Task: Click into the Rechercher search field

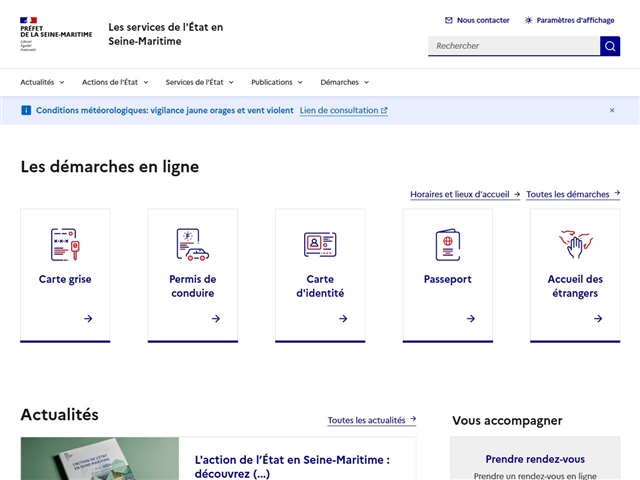Action: (513, 46)
